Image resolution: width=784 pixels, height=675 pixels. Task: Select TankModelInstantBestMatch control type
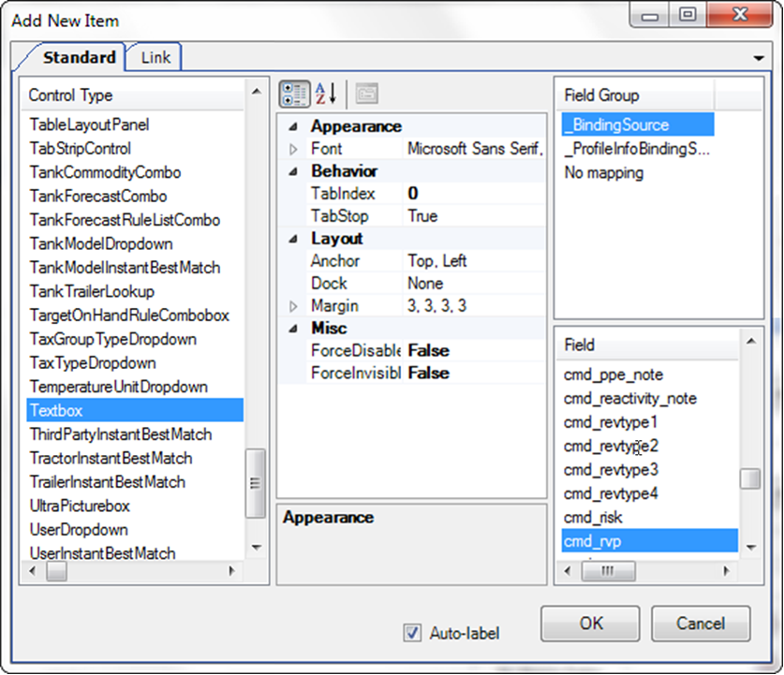(125, 268)
